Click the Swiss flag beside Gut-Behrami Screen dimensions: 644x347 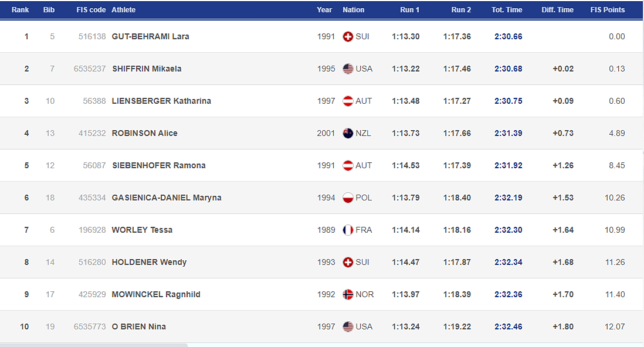click(348, 36)
